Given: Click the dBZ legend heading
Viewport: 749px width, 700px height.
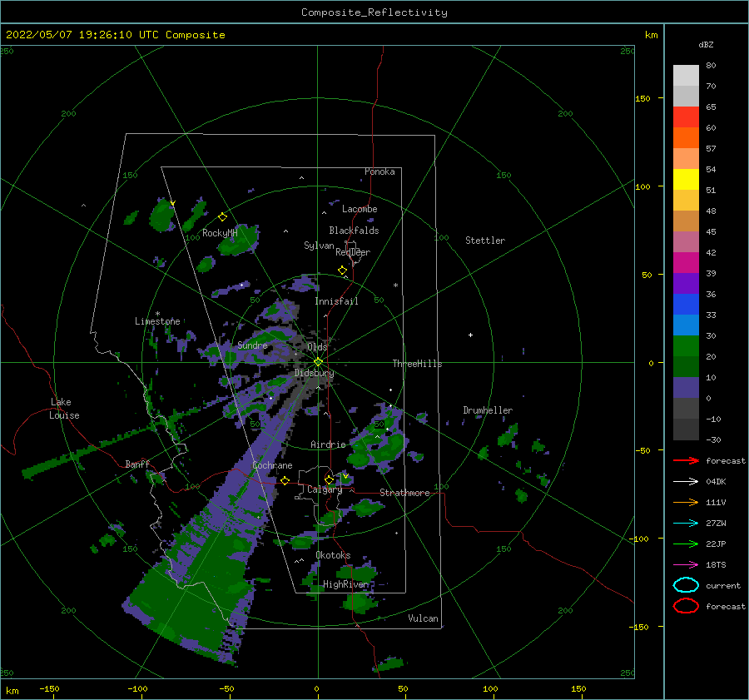Looking at the screenshot, I should [x=706, y=44].
